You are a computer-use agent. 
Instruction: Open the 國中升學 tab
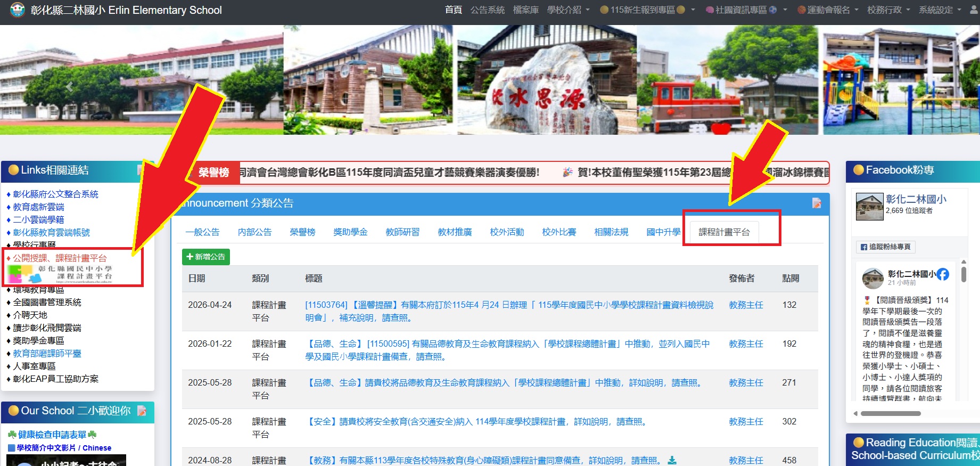coord(663,232)
